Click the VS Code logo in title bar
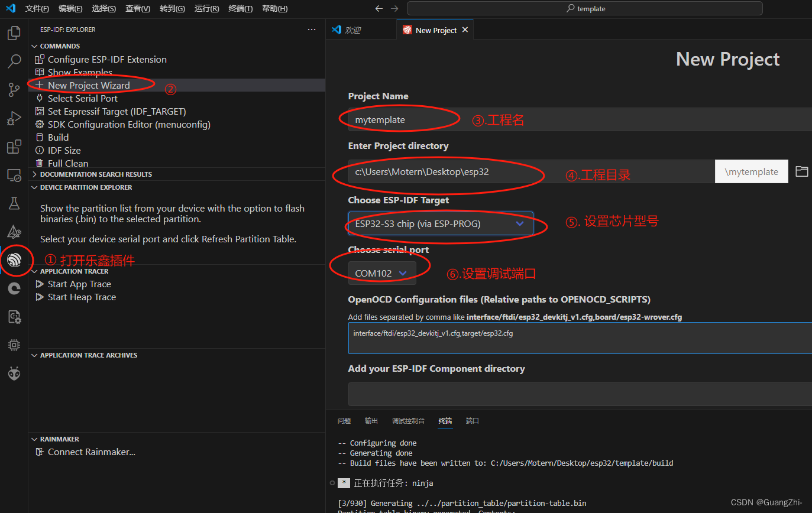The width and height of the screenshot is (812, 513). 10,8
